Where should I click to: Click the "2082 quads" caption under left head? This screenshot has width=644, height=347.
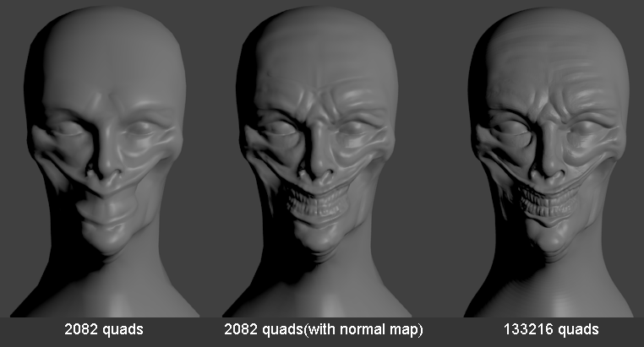104,329
